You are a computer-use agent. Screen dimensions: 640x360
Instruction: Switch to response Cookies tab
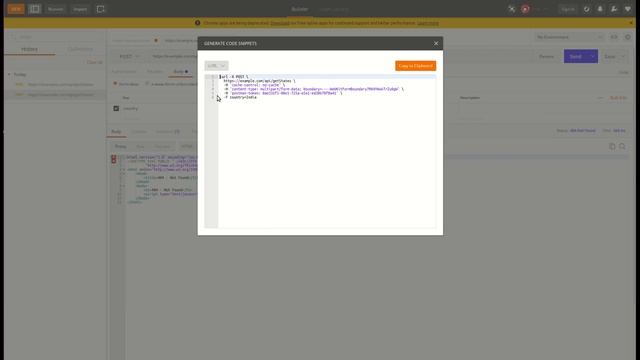(139, 131)
